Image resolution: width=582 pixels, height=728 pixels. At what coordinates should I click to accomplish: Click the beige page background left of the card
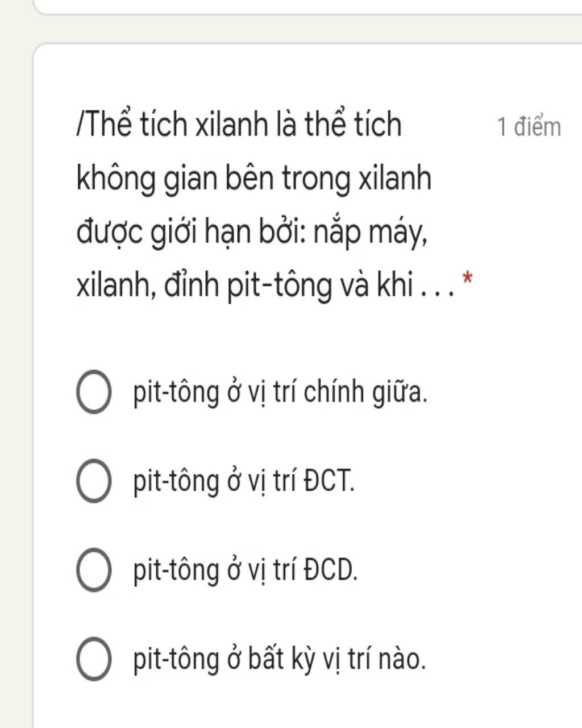tap(16, 364)
